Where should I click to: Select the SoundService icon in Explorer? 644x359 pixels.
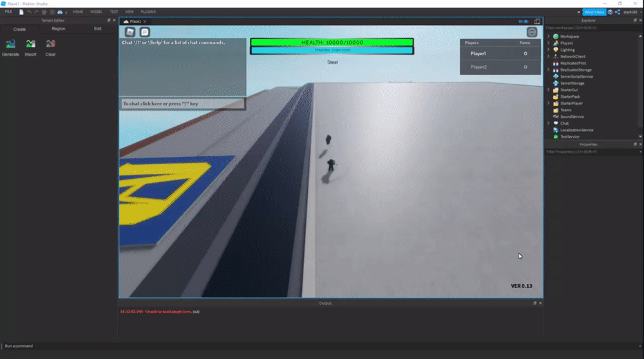pyautogui.click(x=556, y=116)
